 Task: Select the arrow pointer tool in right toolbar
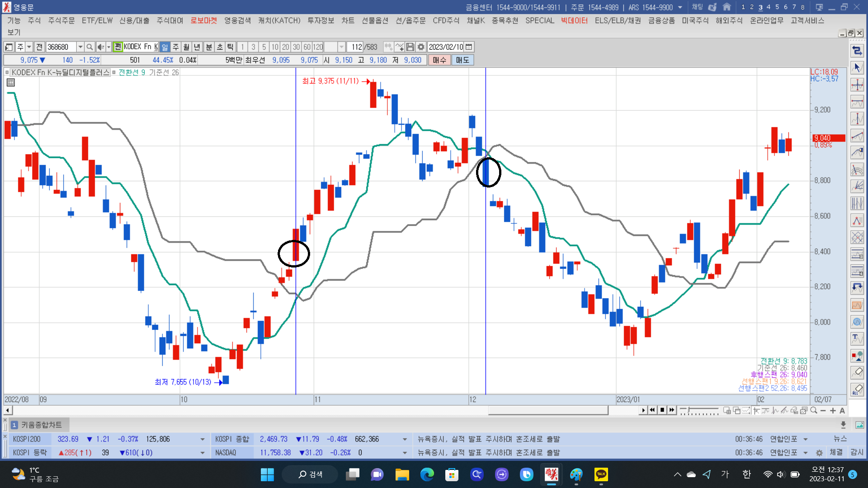pos(857,68)
